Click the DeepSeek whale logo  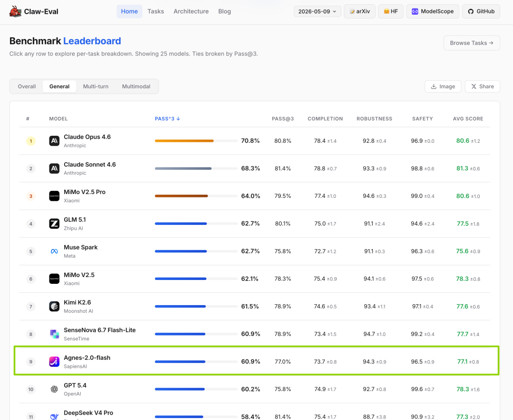(x=54, y=416)
